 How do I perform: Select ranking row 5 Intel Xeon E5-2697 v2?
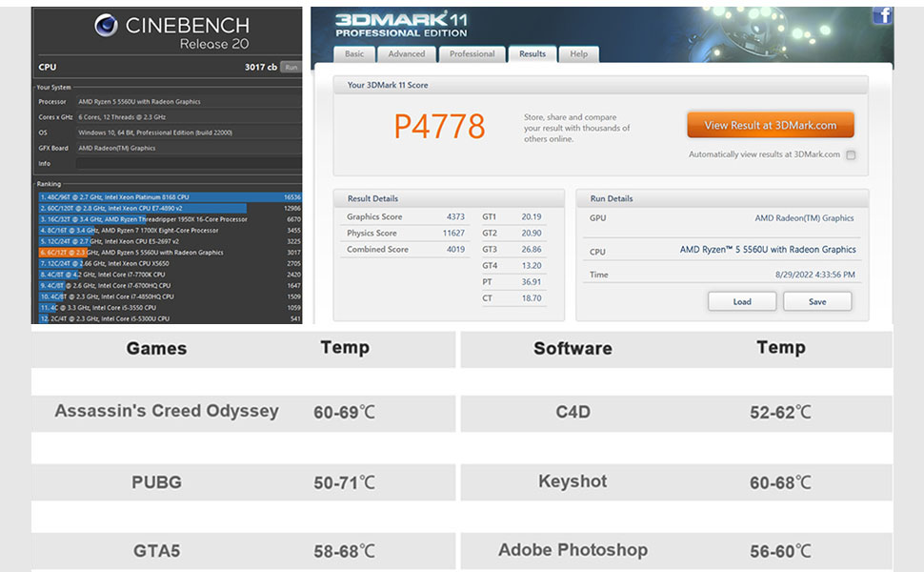(170, 241)
